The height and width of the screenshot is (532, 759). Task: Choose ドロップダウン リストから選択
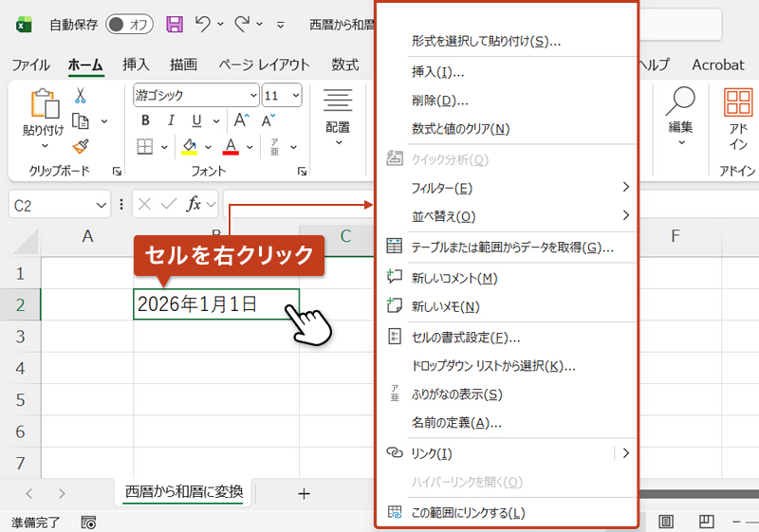(506, 366)
